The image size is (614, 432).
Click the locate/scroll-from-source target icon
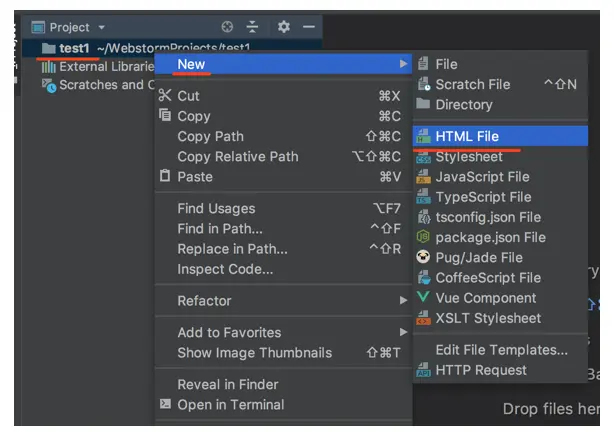[227, 27]
